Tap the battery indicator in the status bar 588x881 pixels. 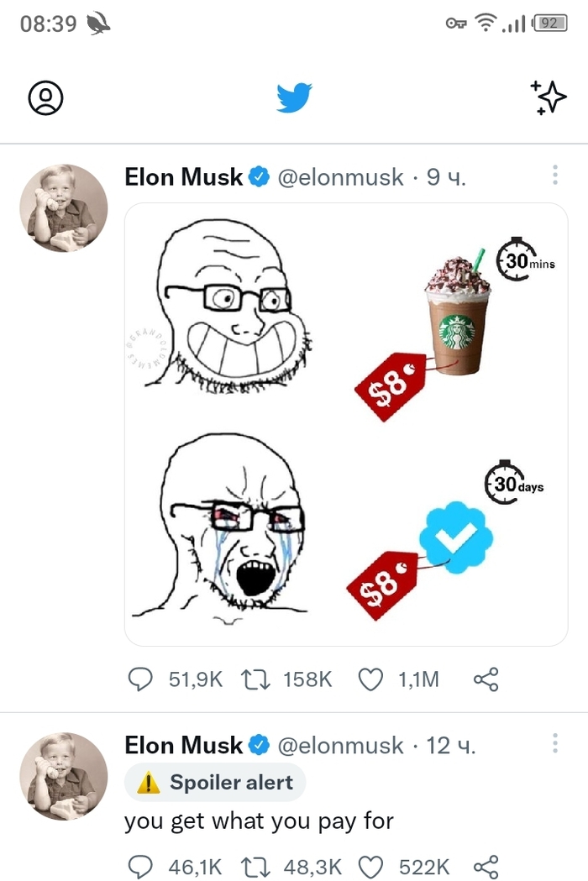(550, 24)
